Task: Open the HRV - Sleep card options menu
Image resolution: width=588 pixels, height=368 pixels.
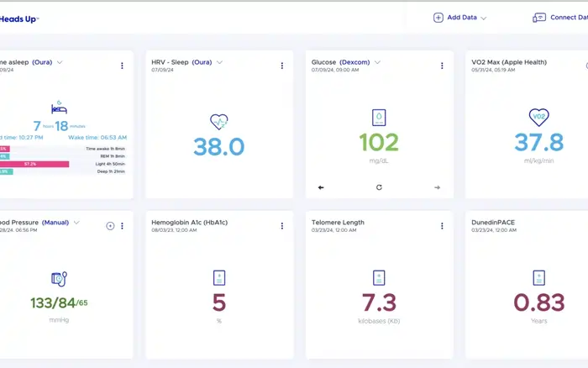Action: coord(282,66)
